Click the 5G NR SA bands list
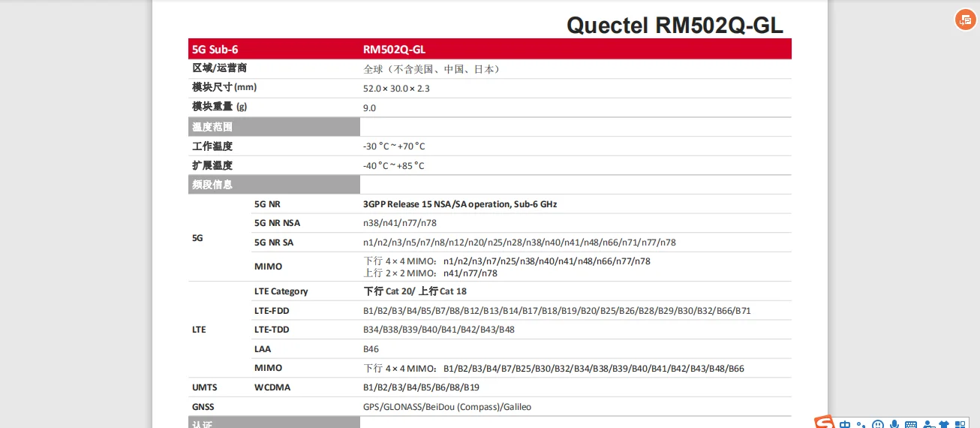Screen dimensions: 980x428 point(519,243)
